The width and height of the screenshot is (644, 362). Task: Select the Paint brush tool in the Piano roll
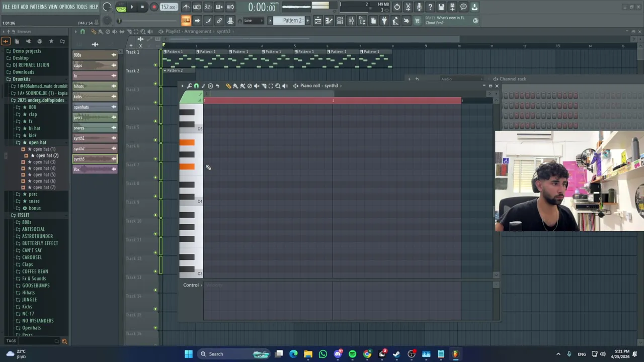pos(235,86)
